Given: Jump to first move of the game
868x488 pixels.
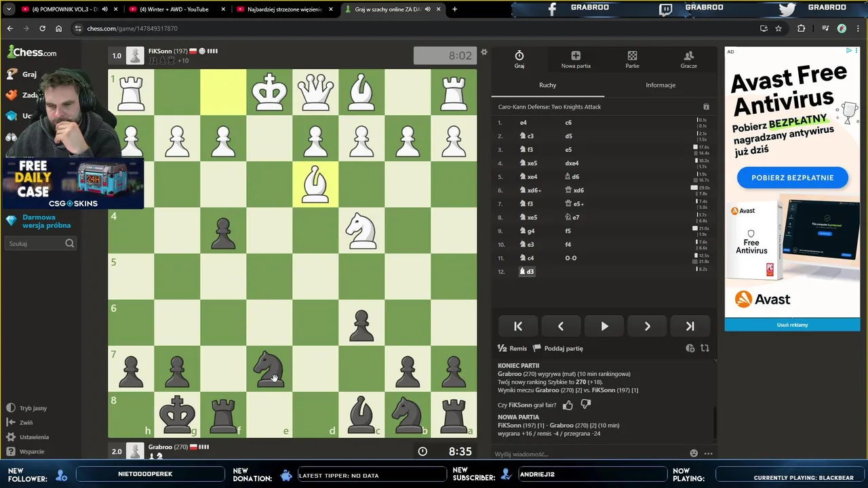Looking at the screenshot, I should (x=518, y=326).
